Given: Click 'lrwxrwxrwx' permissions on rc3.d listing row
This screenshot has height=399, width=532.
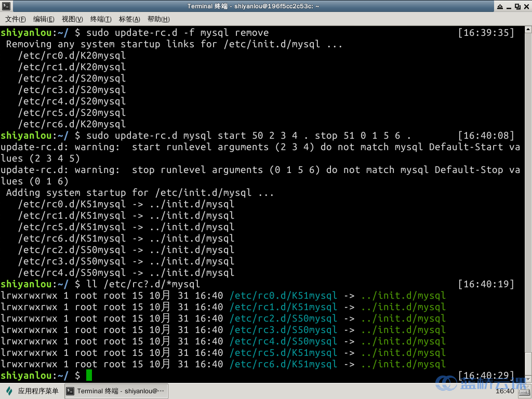Looking at the screenshot, I should (x=29, y=330).
